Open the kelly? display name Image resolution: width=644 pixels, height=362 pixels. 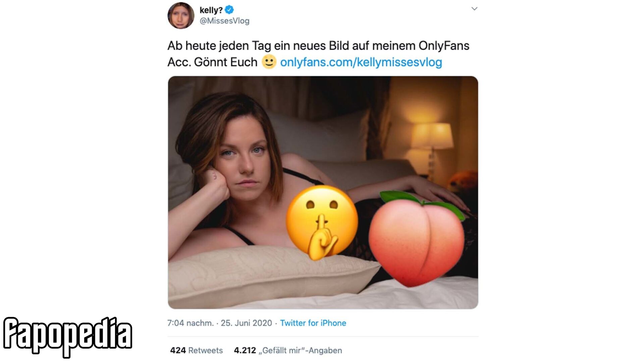point(211,10)
